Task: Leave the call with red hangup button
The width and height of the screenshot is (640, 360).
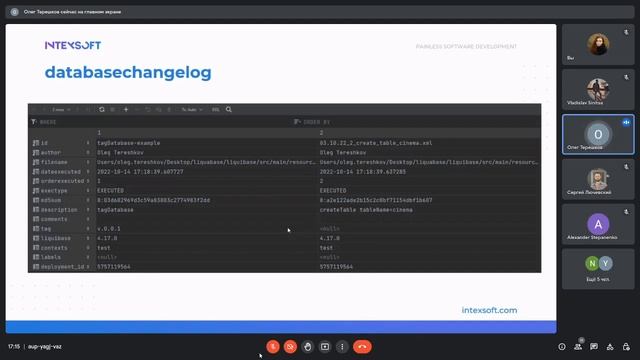Action: 362,347
